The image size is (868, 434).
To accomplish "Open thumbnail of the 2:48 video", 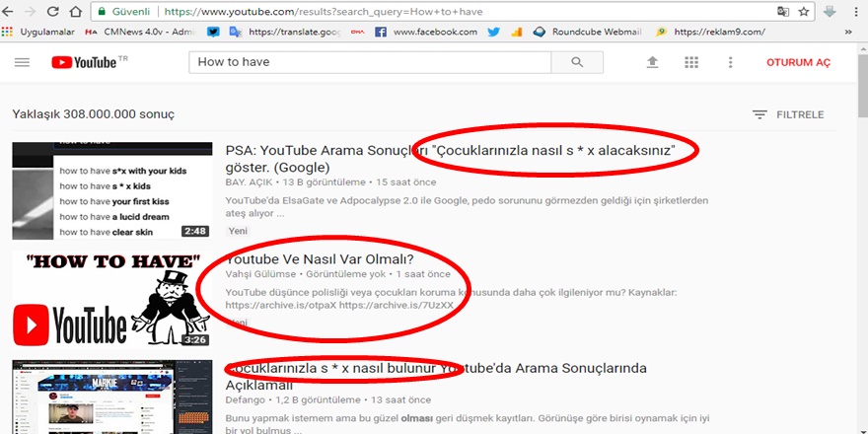I will pyautogui.click(x=111, y=190).
